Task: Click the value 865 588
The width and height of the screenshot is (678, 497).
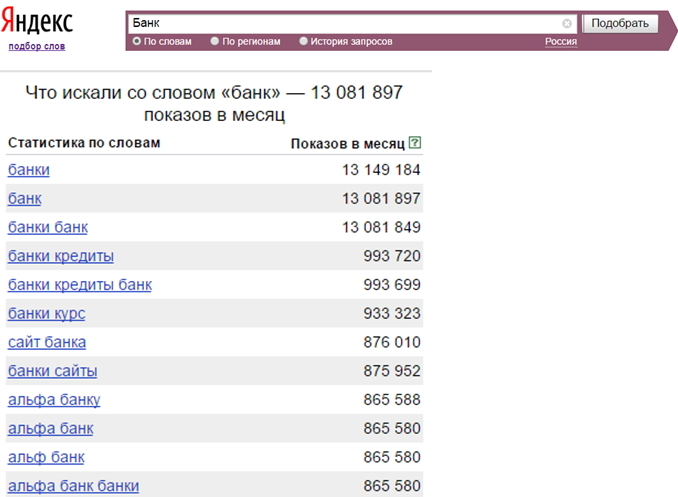Action: (x=392, y=400)
